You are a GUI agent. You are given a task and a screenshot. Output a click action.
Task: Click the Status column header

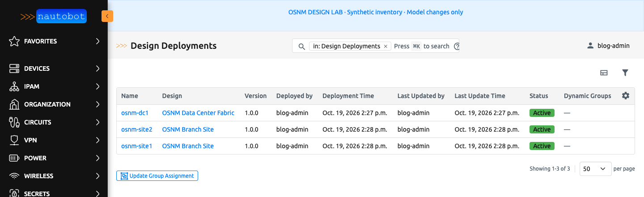[538, 96]
